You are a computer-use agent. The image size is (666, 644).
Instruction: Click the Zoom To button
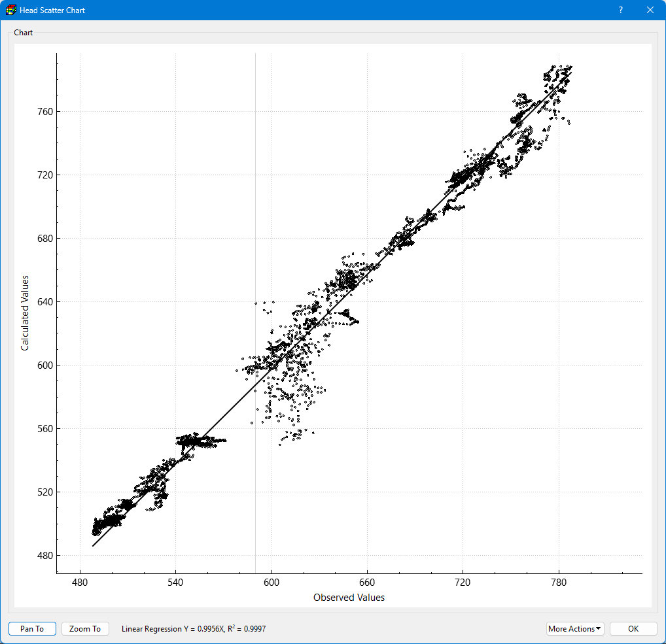[x=85, y=629]
